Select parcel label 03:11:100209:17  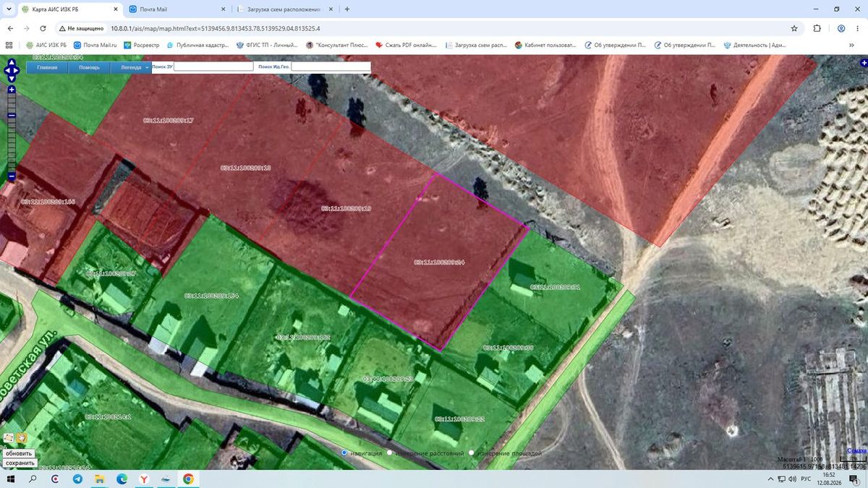[x=168, y=120]
